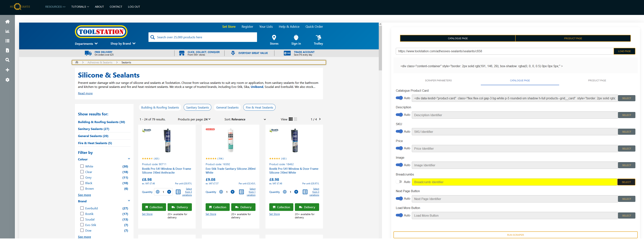Open Products per page dropdown
Screen dimensions: 644x240
coord(194,120)
